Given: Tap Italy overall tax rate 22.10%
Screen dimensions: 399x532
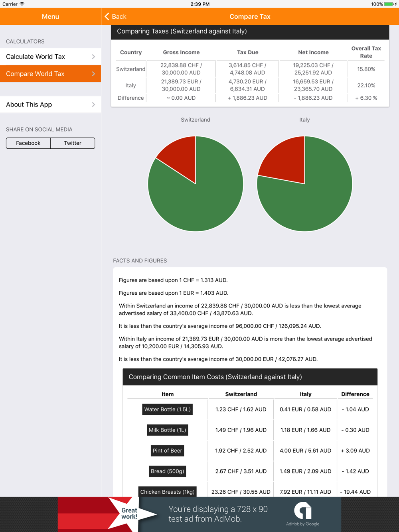Looking at the screenshot, I should coord(366,85).
